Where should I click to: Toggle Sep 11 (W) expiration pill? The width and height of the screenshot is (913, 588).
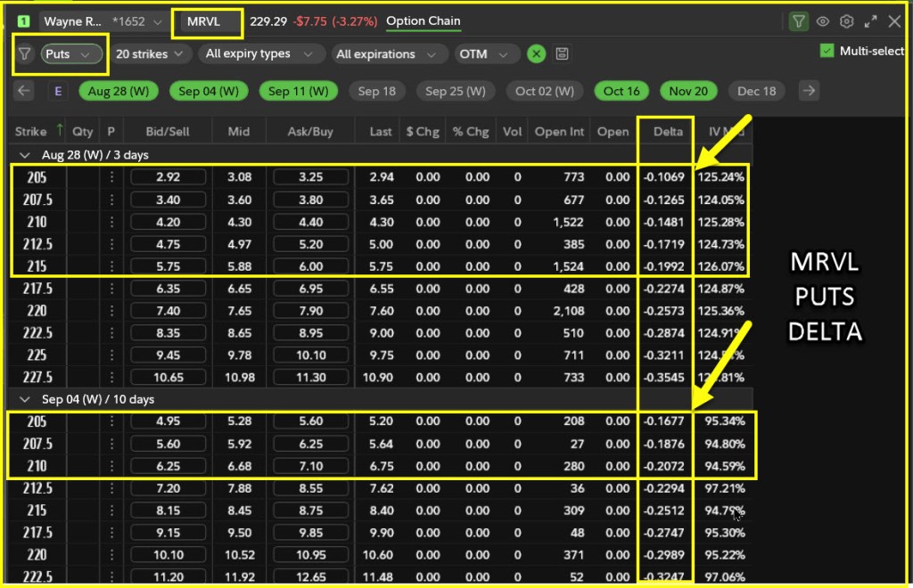(x=298, y=91)
